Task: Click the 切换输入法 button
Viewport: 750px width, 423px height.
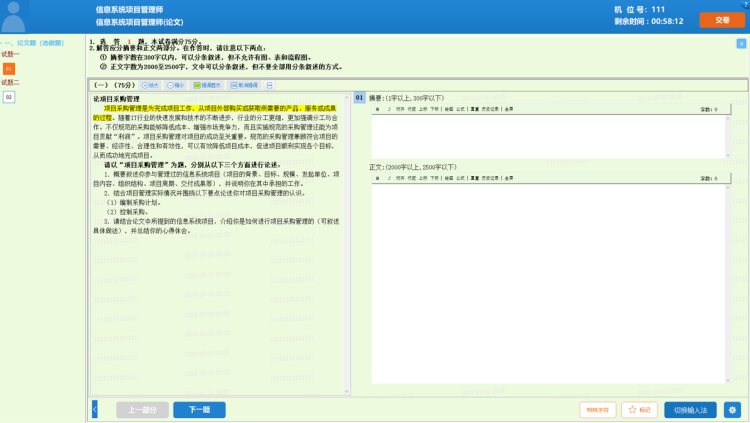Action: pos(690,410)
